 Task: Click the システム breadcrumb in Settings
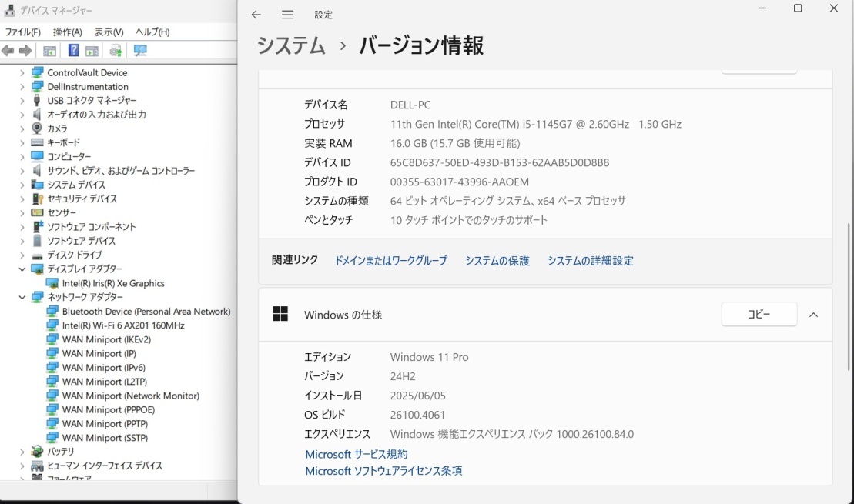coord(291,45)
